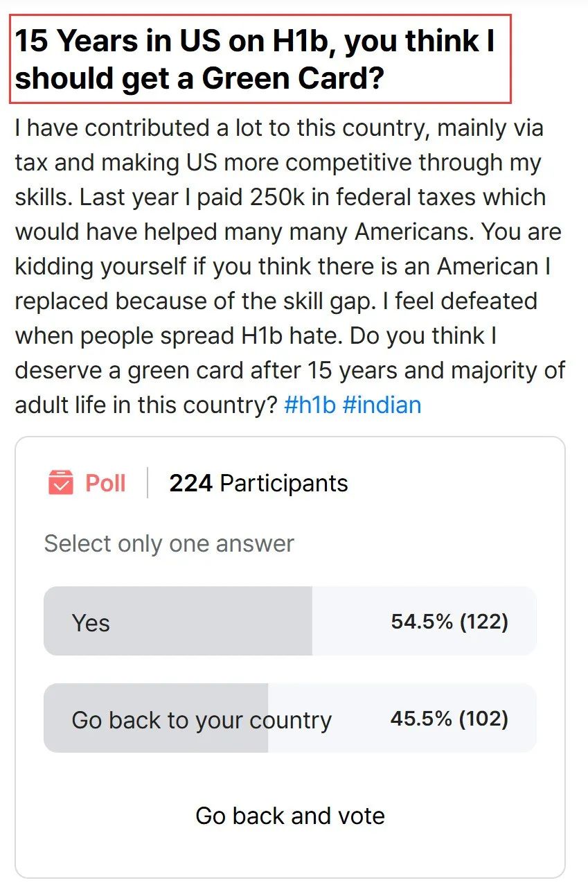
Task: Click the "Select only one answer" instruction
Action: (169, 543)
